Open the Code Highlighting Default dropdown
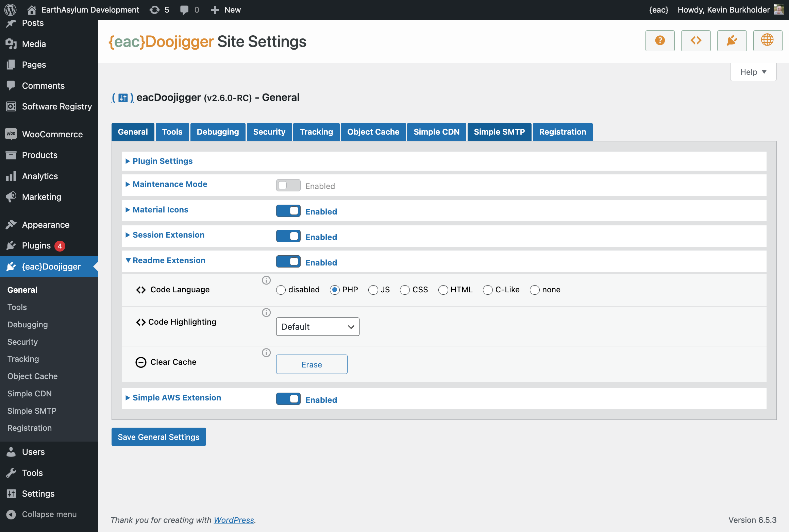The height and width of the screenshot is (532, 789). 317,327
